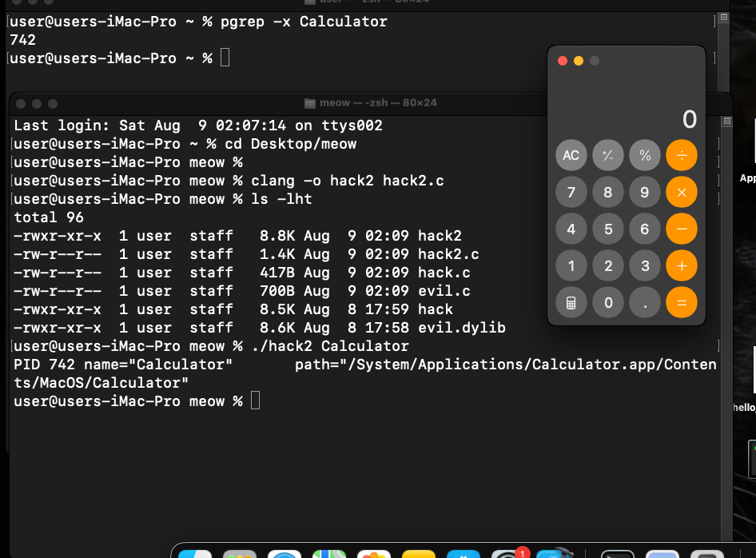Screen dimensions: 756x558
Task: Tap the 2 key in Calculator
Action: click(x=607, y=265)
